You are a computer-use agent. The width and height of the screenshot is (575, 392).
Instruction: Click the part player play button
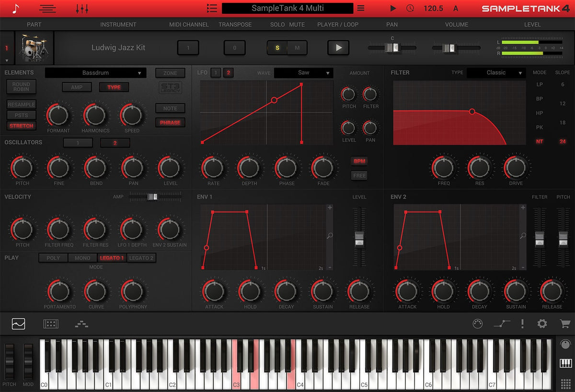tap(338, 47)
